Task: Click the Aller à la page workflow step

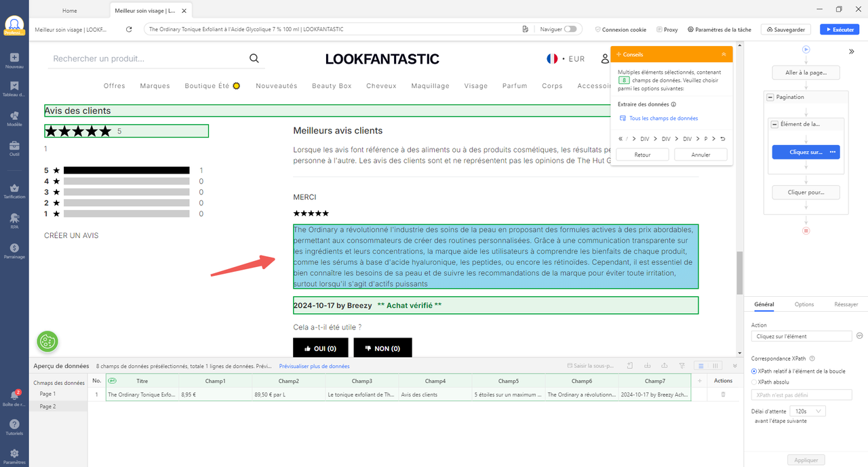Action: point(806,73)
